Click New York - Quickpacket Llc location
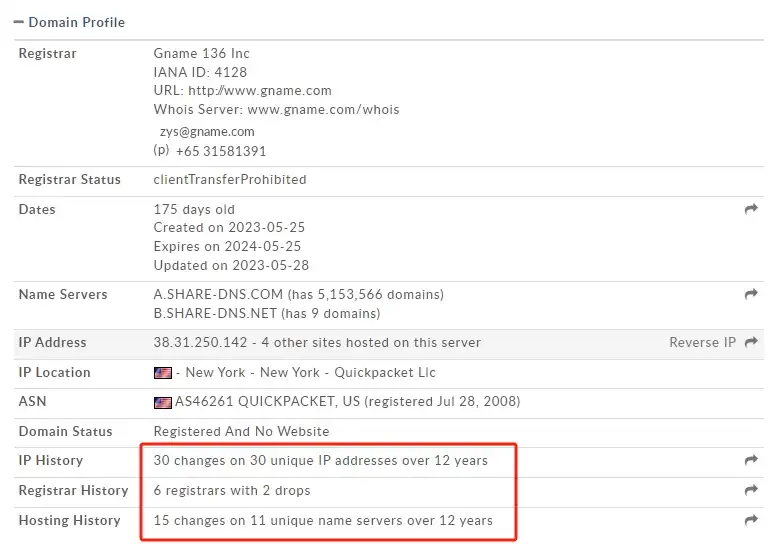The height and width of the screenshot is (544, 775). [x=310, y=373]
